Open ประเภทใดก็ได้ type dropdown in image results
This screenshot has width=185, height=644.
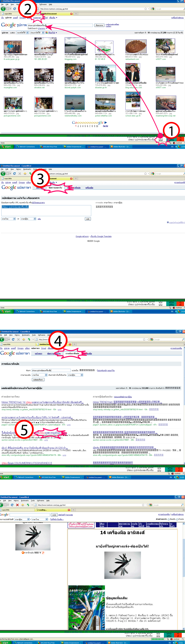point(37,32)
